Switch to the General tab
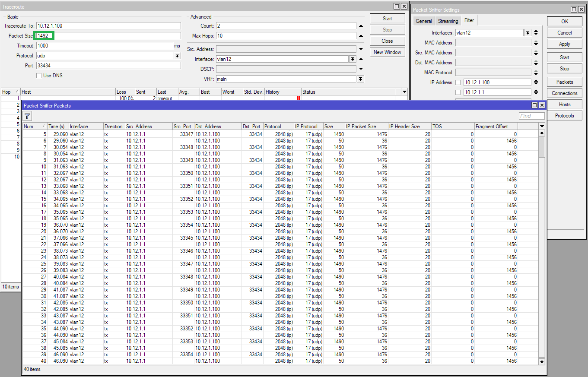The image size is (588, 377). pyautogui.click(x=424, y=21)
